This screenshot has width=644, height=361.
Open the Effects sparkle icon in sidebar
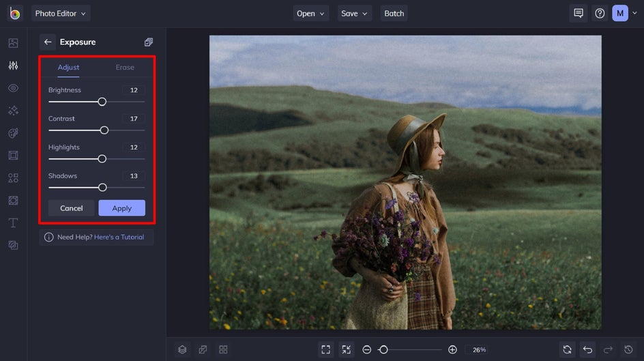pos(13,111)
